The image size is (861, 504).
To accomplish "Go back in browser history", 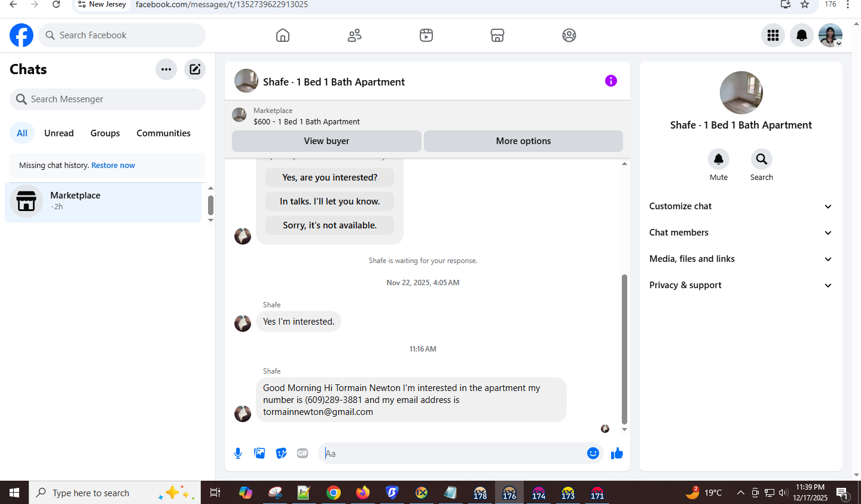I will [13, 5].
